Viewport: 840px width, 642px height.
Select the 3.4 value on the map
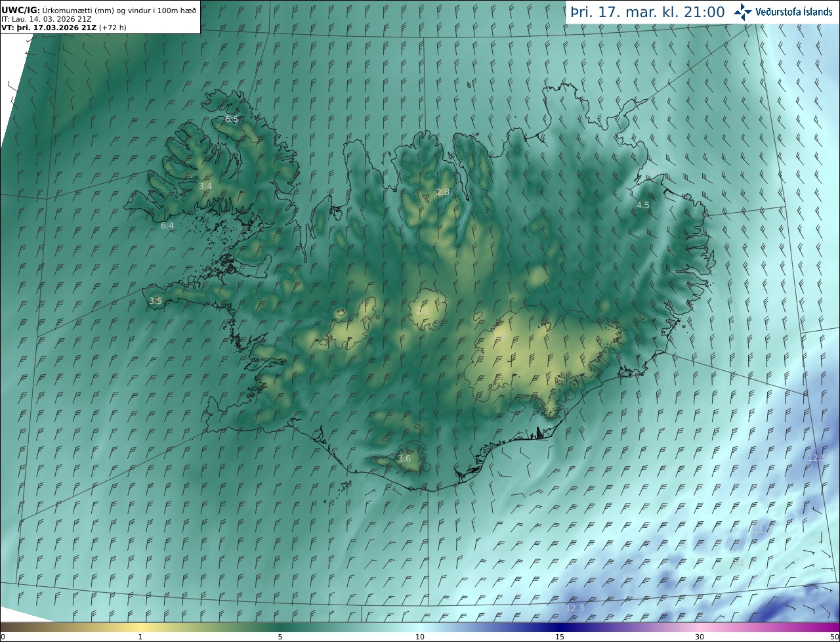205,186
